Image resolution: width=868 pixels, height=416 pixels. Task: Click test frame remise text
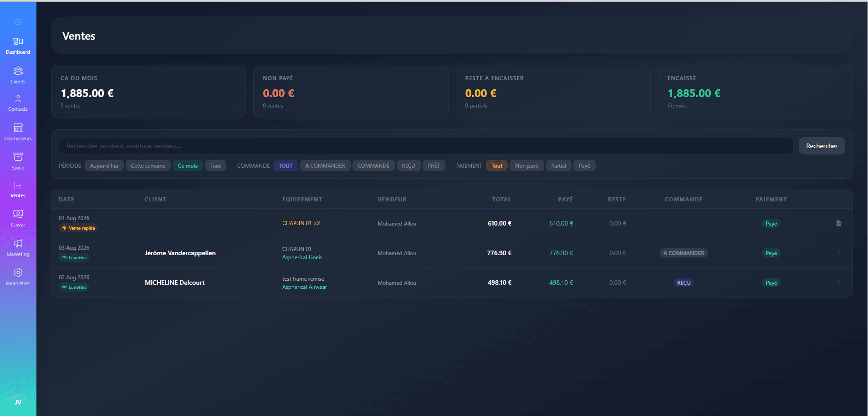click(303, 279)
